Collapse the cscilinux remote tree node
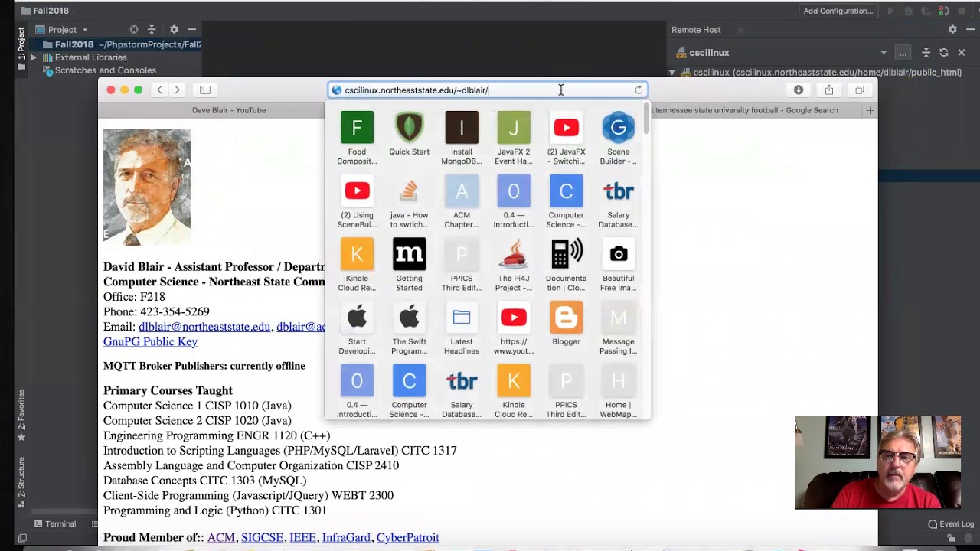980x551 pixels. point(672,73)
